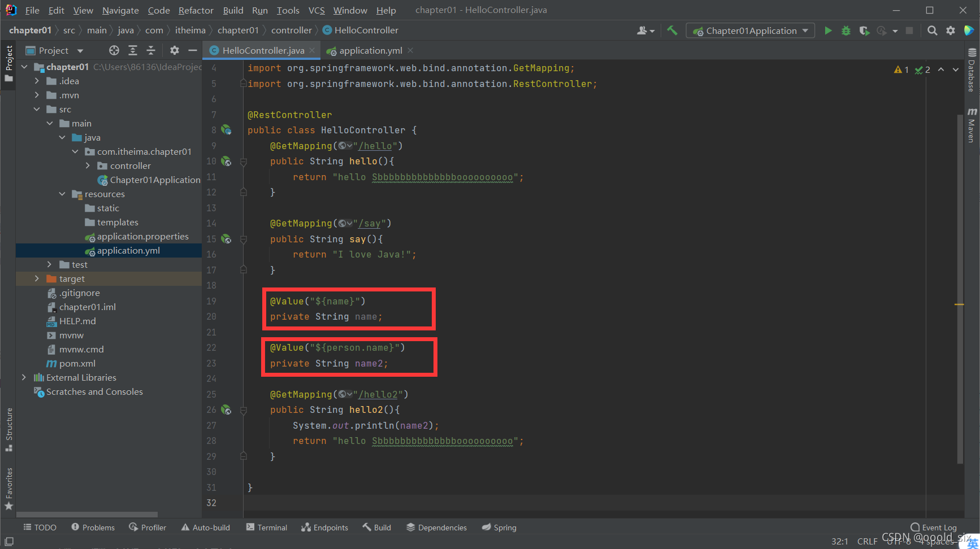Open the Spring tool window
Viewport: 980px width, 549px height.
tap(499, 528)
